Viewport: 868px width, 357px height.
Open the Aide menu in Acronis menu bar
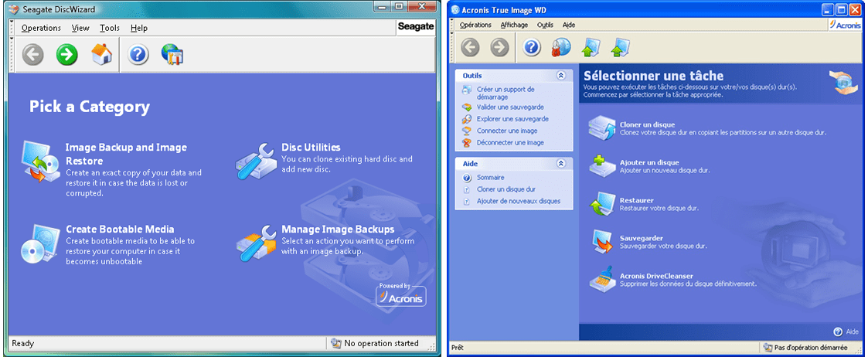[569, 25]
